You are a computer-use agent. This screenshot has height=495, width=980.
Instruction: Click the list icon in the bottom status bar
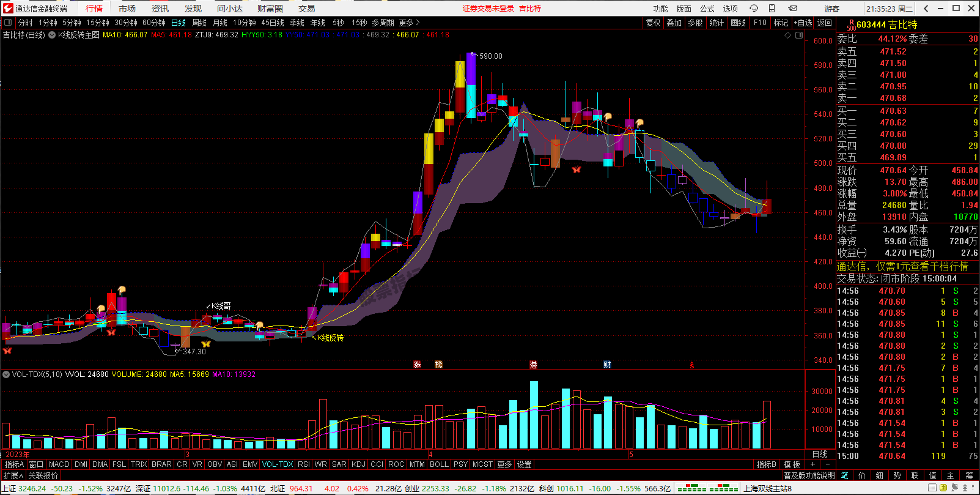coord(932,488)
